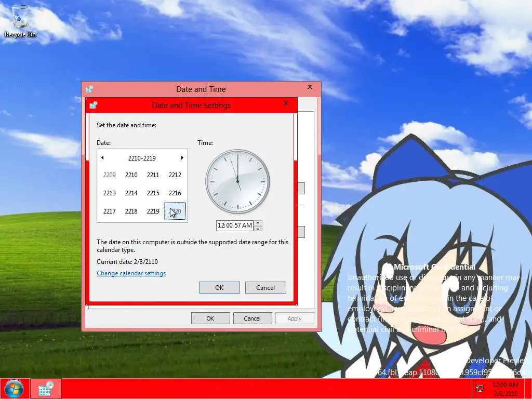
Task: Go to next decade with right arrow
Action: [182, 158]
